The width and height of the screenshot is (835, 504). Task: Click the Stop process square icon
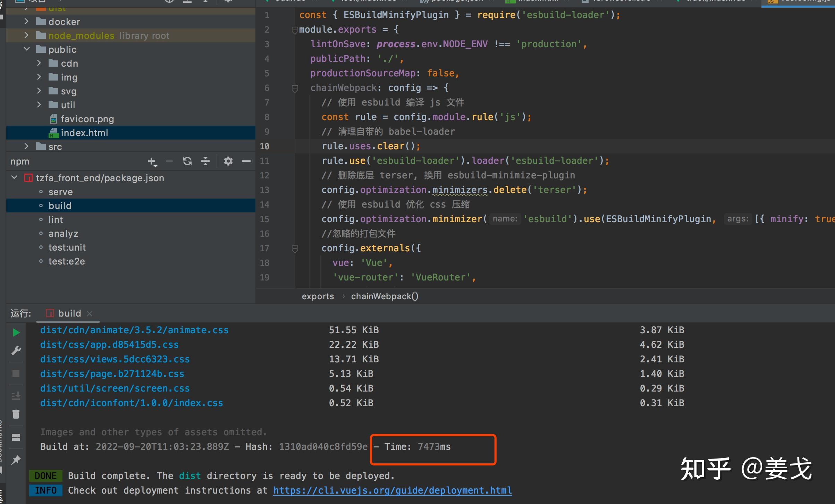click(16, 373)
